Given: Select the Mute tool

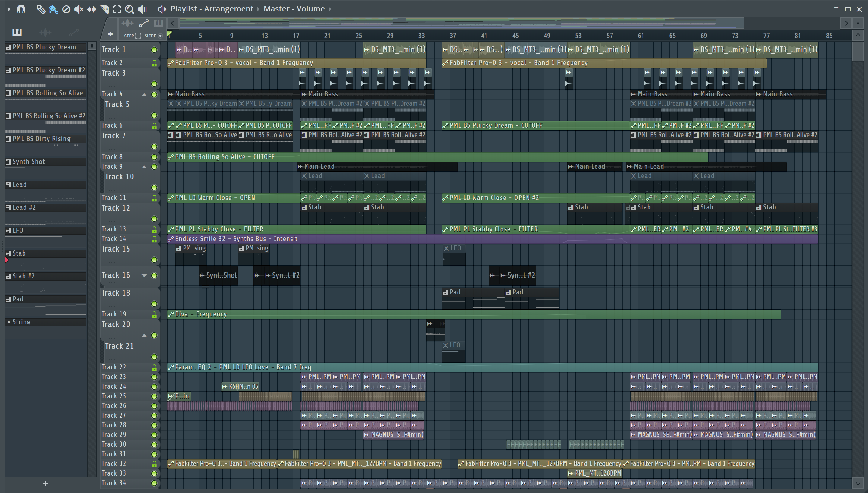Looking at the screenshot, I should (x=79, y=9).
